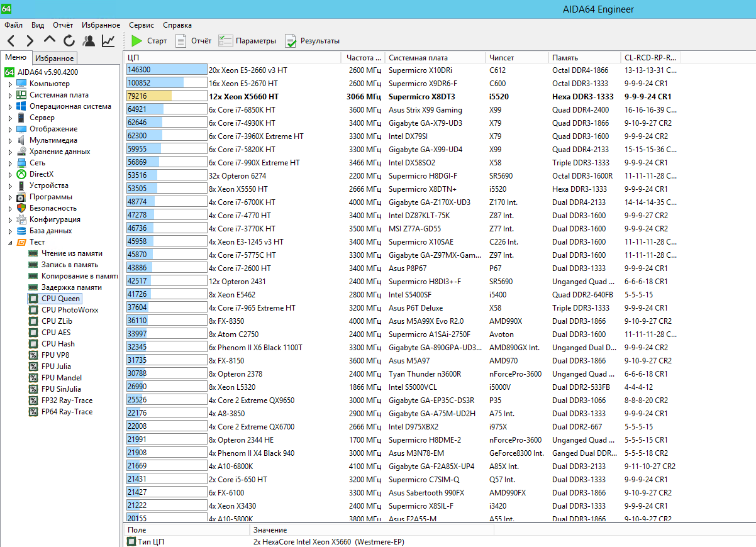
Task: Select FPU SinJulia benchmark
Action: [x=61, y=389]
